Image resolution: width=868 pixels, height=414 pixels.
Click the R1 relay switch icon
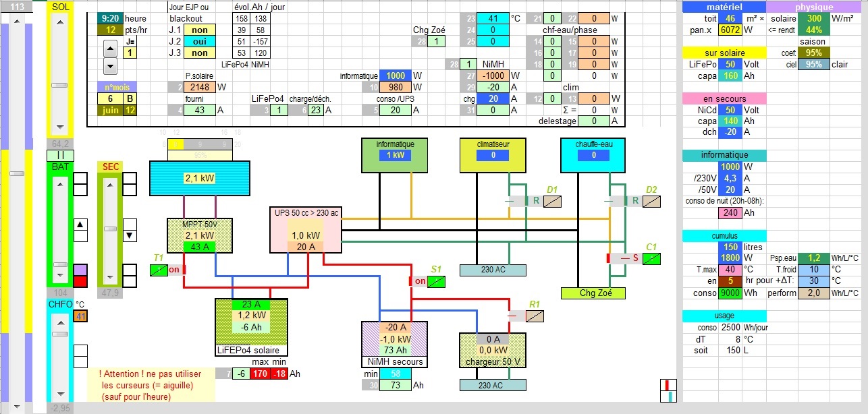point(535,316)
